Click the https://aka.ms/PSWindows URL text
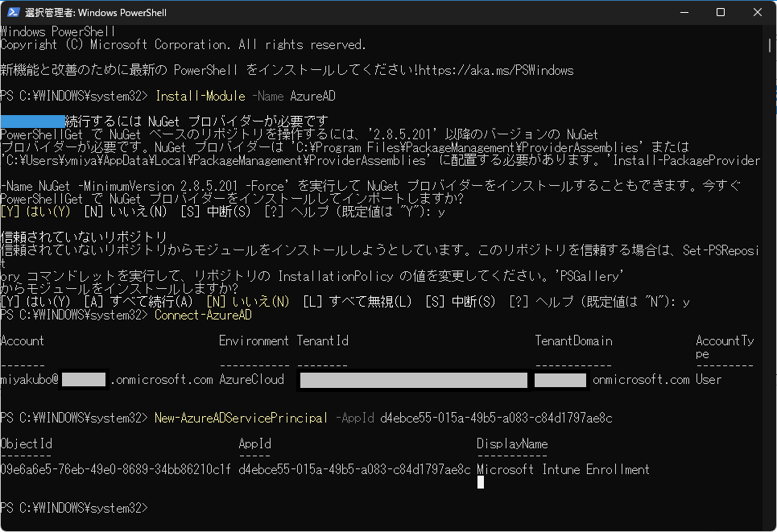The height and width of the screenshot is (532, 777). tap(496, 70)
